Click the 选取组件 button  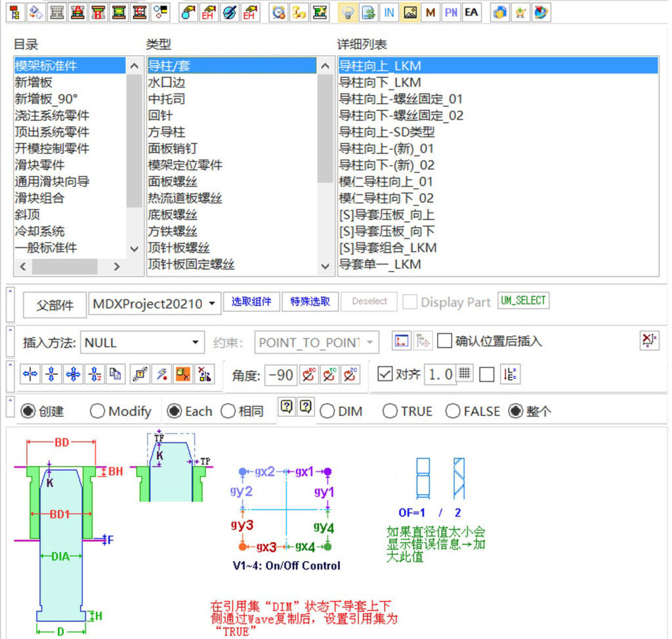coord(251,302)
